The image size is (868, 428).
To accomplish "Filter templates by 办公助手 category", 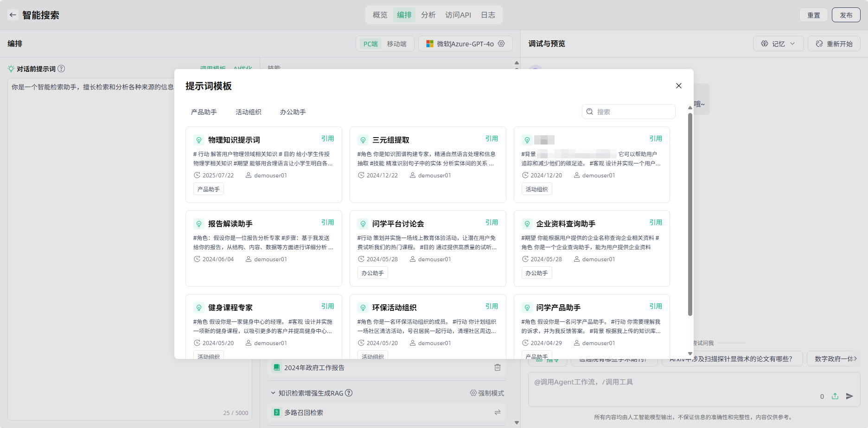I will pos(293,112).
